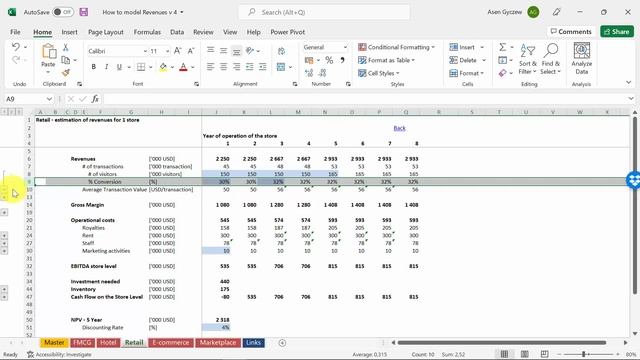This screenshot has height=360, width=640.
Task: Apply Percent Style format
Action: 329,60
